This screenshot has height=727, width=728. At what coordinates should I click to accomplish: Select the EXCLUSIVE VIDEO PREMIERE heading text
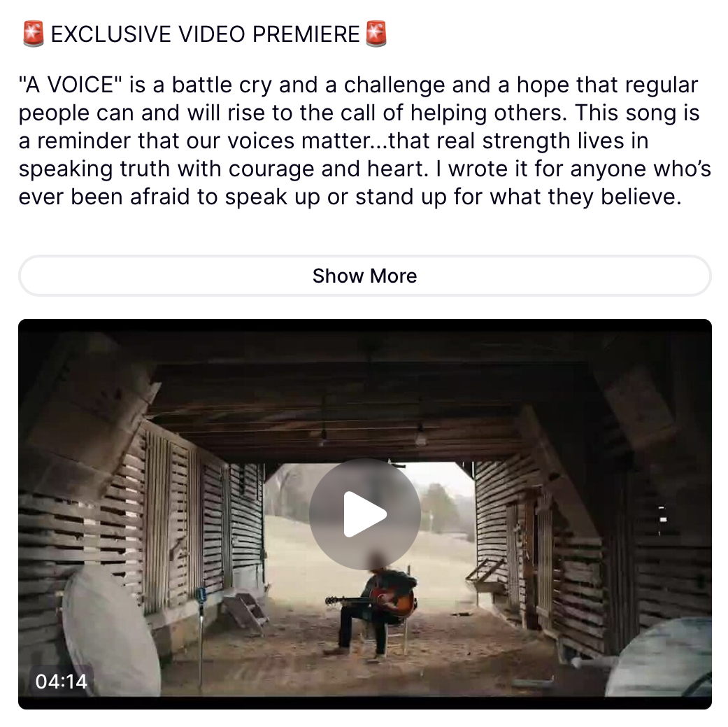(205, 34)
